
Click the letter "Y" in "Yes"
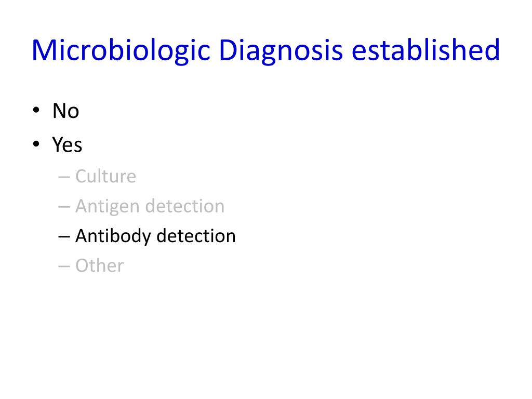pyautogui.click(x=57, y=145)
